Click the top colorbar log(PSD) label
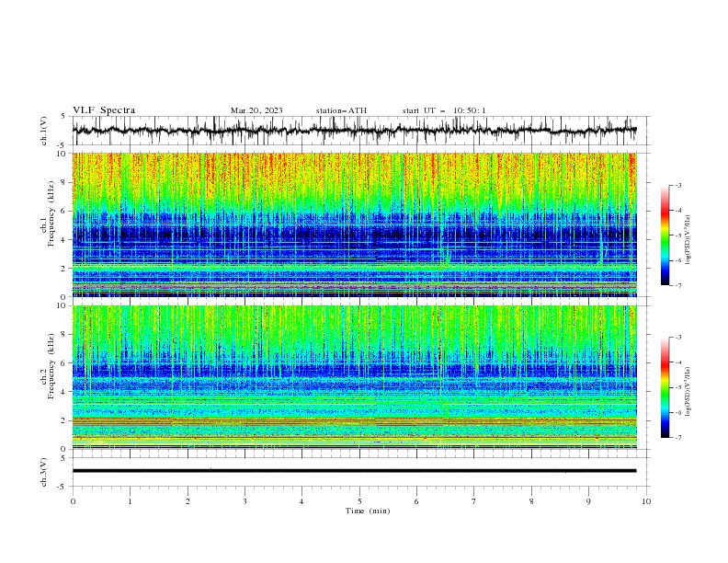 click(x=688, y=240)
